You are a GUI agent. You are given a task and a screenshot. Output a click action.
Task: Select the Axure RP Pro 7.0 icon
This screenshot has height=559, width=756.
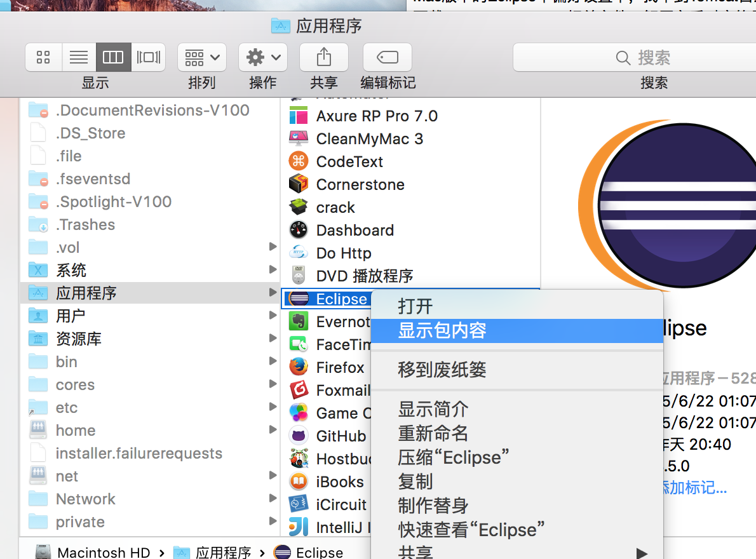tap(299, 116)
